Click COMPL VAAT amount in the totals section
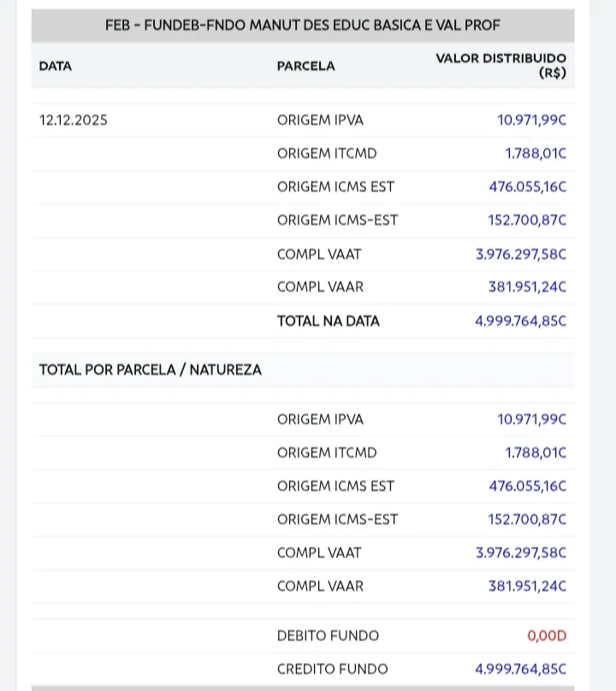Image resolution: width=616 pixels, height=691 pixels. click(520, 553)
